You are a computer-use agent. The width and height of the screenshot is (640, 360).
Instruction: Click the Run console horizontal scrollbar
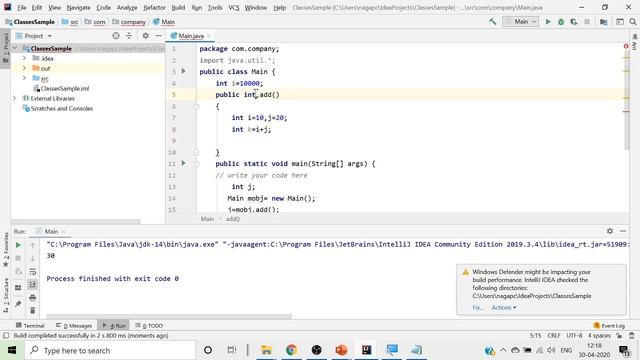coord(169,316)
